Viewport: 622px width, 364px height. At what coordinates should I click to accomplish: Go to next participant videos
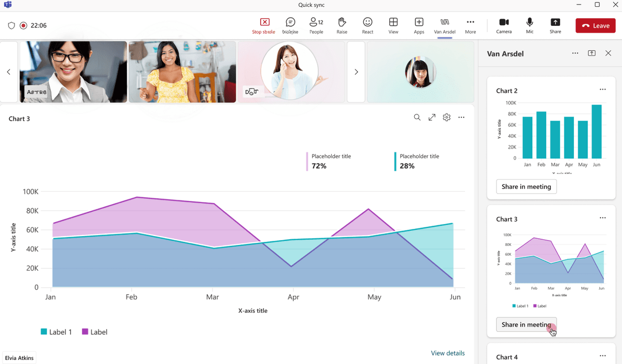[356, 72]
